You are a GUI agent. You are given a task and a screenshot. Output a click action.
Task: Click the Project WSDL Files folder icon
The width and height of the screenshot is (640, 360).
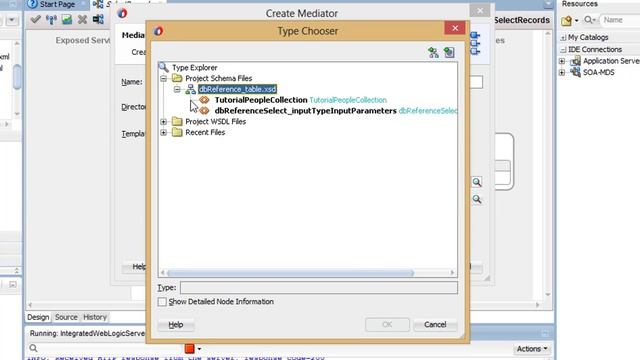pyautogui.click(x=177, y=121)
